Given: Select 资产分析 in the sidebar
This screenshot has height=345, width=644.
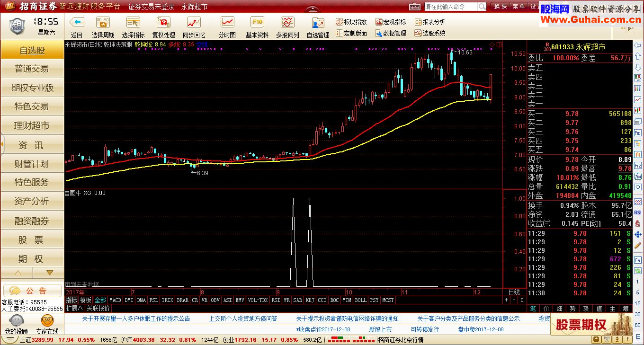Looking at the screenshot, I should pos(32,201).
